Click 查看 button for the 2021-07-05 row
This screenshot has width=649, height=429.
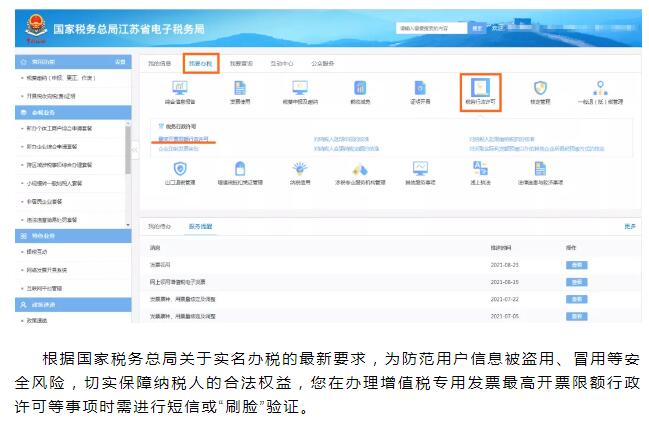(577, 316)
